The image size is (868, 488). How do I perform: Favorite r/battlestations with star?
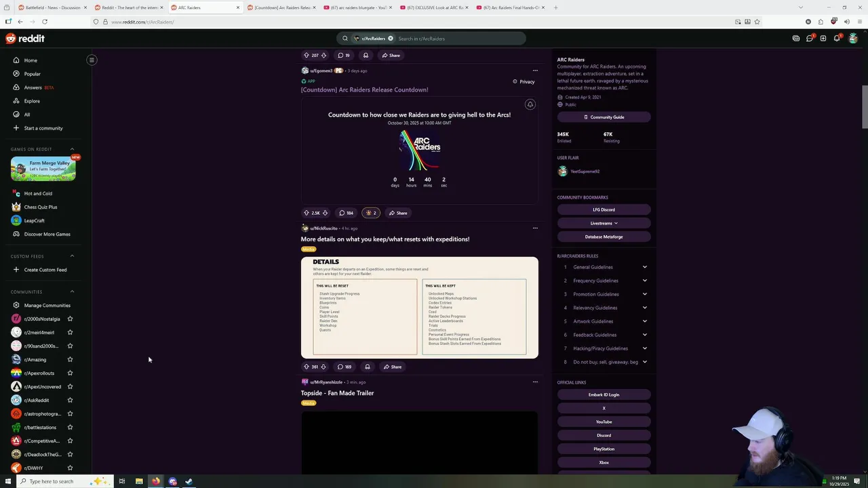pos(70,427)
